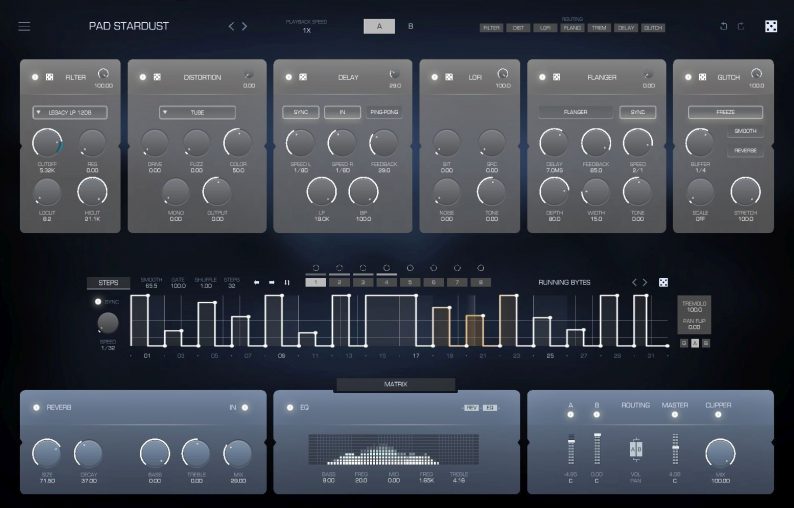Shift step pattern right with arrow icon
The image size is (794, 508).
[x=271, y=283]
